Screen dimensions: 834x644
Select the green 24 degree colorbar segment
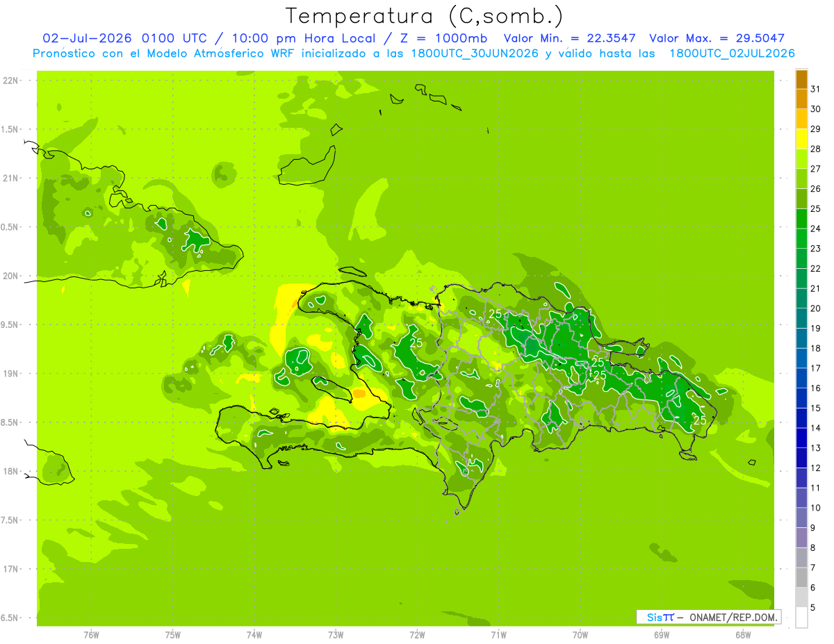click(801, 219)
